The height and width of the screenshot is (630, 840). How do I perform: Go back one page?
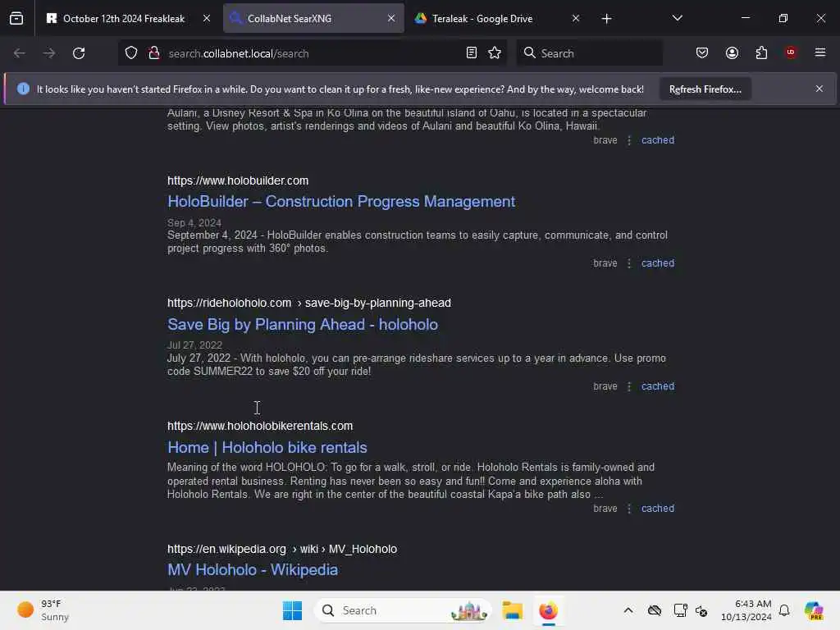[20, 53]
